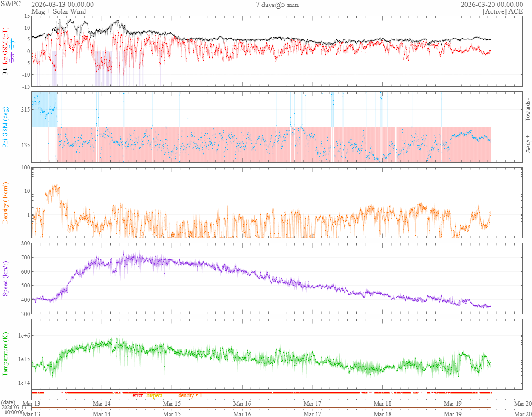The width and height of the screenshot is (532, 417).
Task: Click the brown time-range bar at the bottom
Action: point(261,407)
